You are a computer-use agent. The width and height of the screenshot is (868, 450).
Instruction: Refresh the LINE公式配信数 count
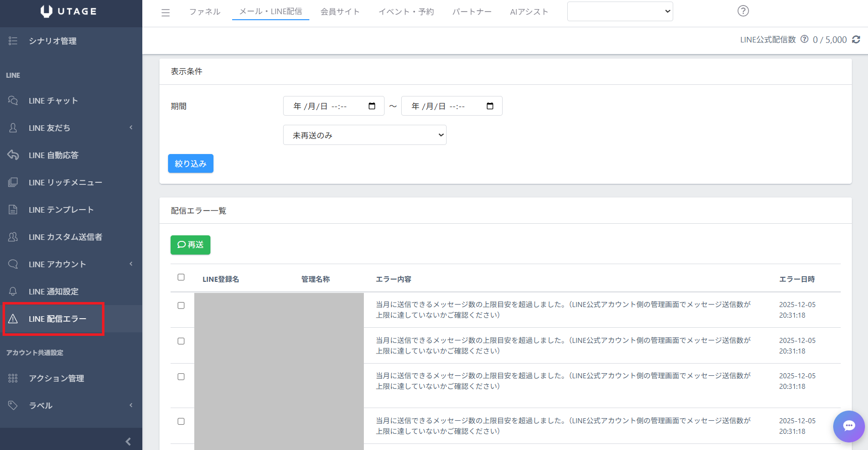tap(856, 39)
